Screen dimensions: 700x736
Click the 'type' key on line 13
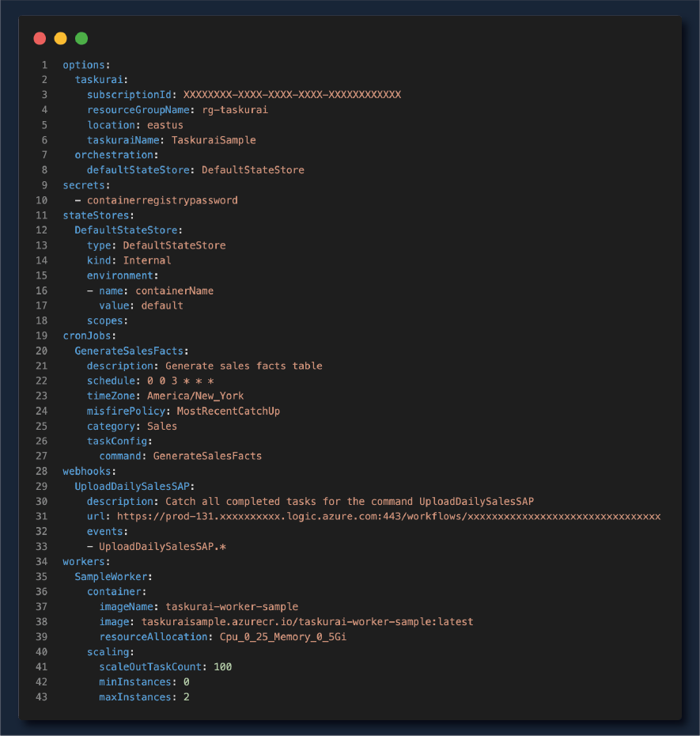pos(99,245)
